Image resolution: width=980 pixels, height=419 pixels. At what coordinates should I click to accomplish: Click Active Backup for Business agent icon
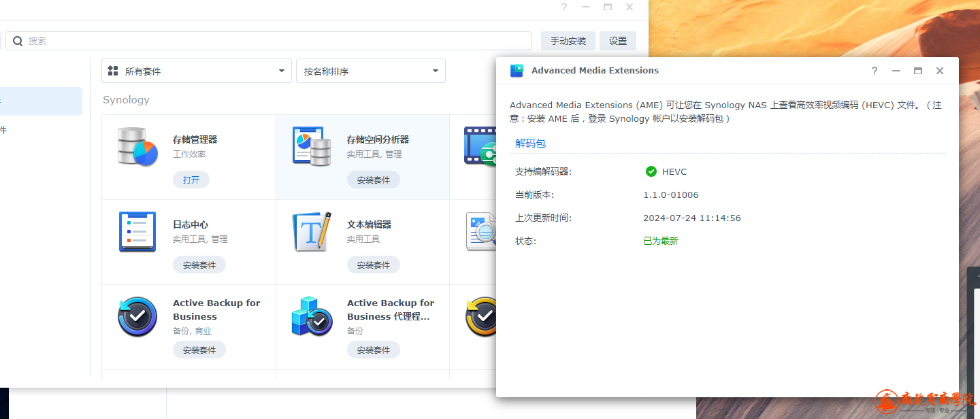click(311, 317)
